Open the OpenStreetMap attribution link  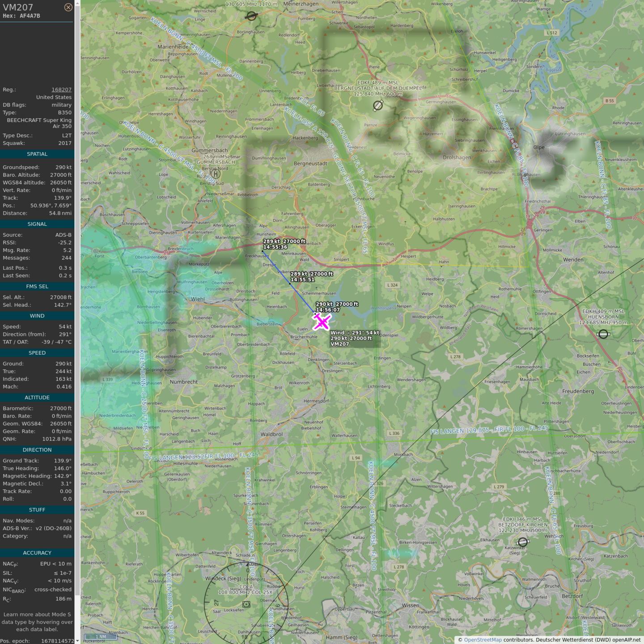pyautogui.click(x=483, y=640)
